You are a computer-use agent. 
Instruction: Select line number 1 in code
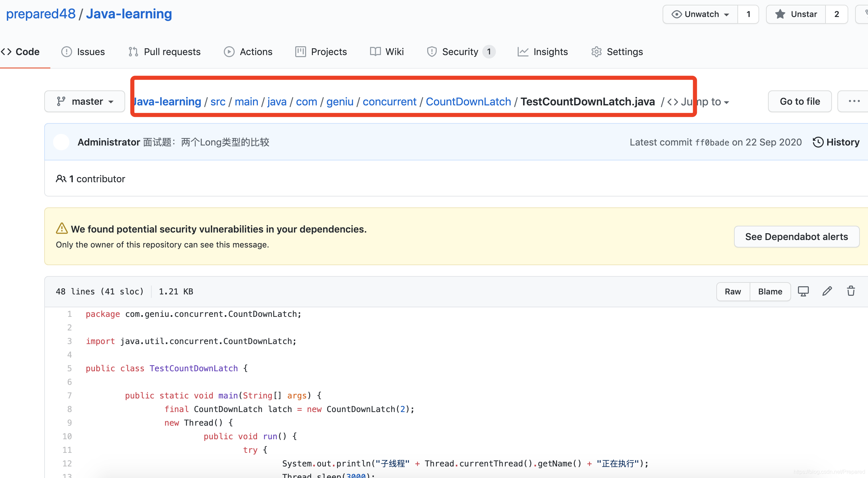(69, 314)
